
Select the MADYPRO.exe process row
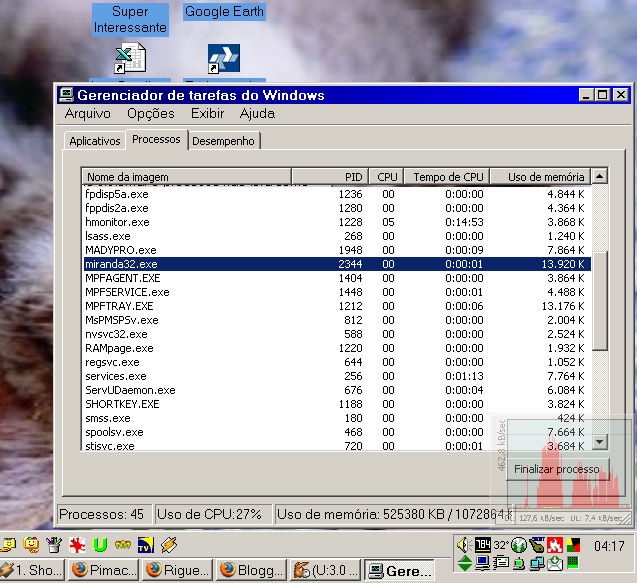[x=337, y=250]
